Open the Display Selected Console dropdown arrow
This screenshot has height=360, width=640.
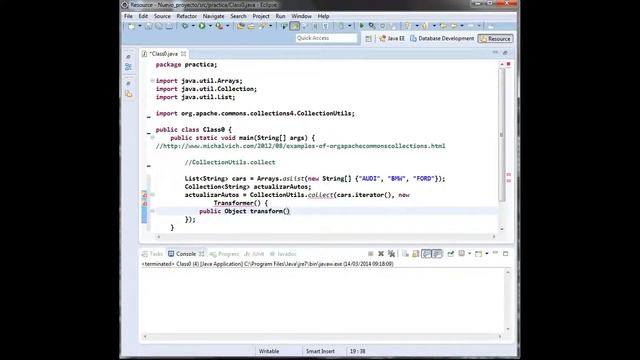coord(469,254)
